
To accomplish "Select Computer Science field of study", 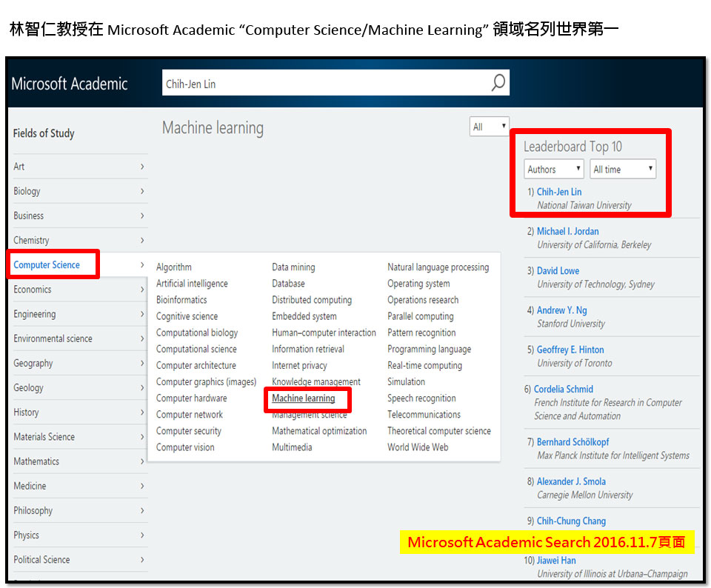I will tap(47, 265).
